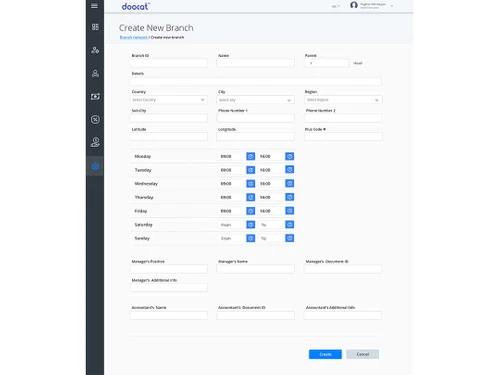Screen dimensions: 500x375
Task: Open the hamburger menu in sidebar
Action: (x=95, y=6)
